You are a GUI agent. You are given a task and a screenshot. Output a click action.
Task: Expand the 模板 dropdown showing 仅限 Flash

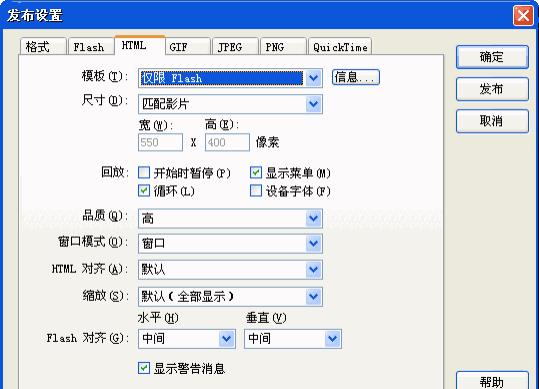230,78
